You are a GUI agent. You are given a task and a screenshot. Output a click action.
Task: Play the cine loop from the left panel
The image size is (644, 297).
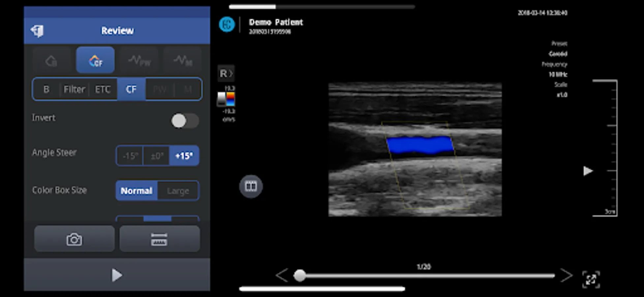(117, 275)
